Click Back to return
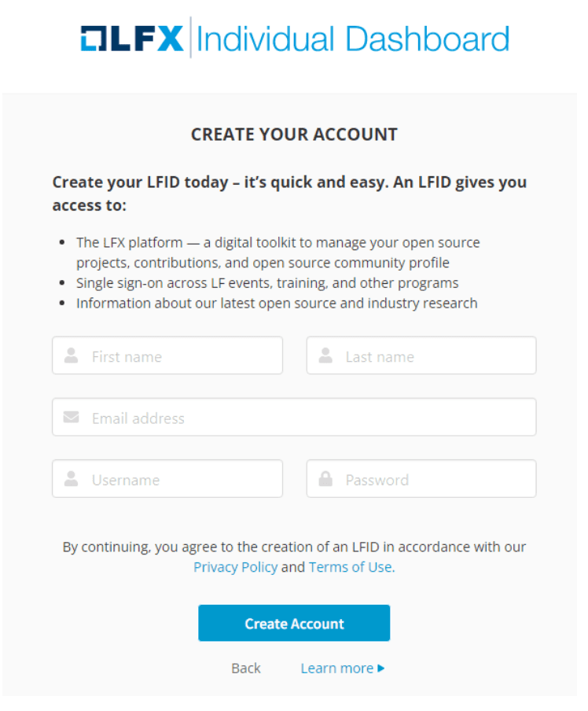Viewport: 588px width, 711px height. point(245,668)
